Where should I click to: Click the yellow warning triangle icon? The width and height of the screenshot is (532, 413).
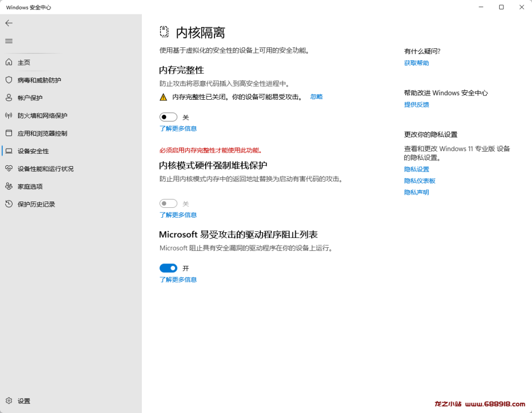[x=163, y=97]
